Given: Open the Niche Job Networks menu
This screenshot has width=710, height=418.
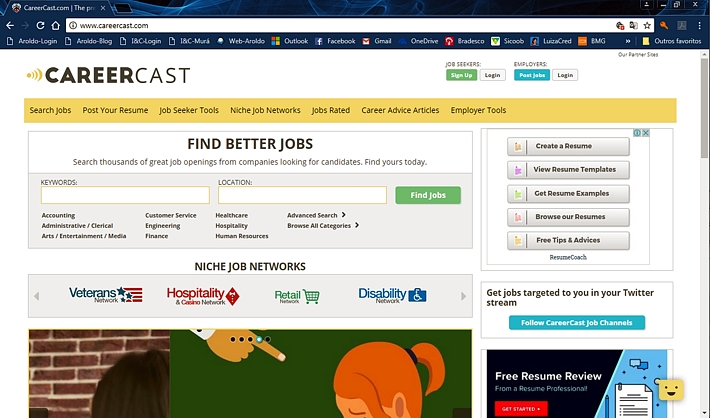Looking at the screenshot, I should coord(265,110).
